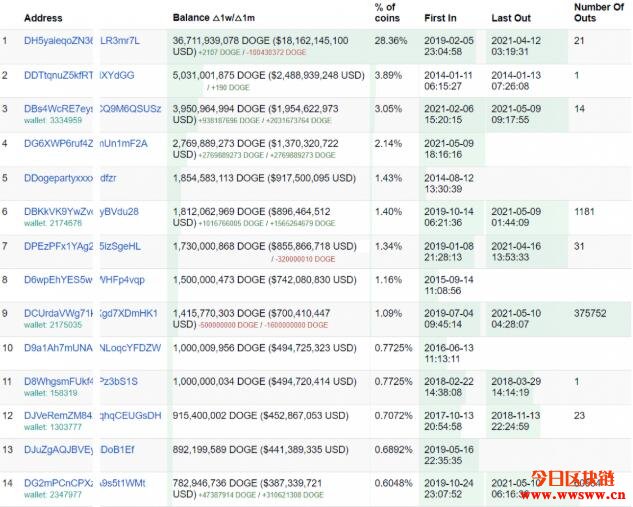
Task: Open address DPEzPFx1YAg2 5izSgeHL
Action: [x=82, y=246]
